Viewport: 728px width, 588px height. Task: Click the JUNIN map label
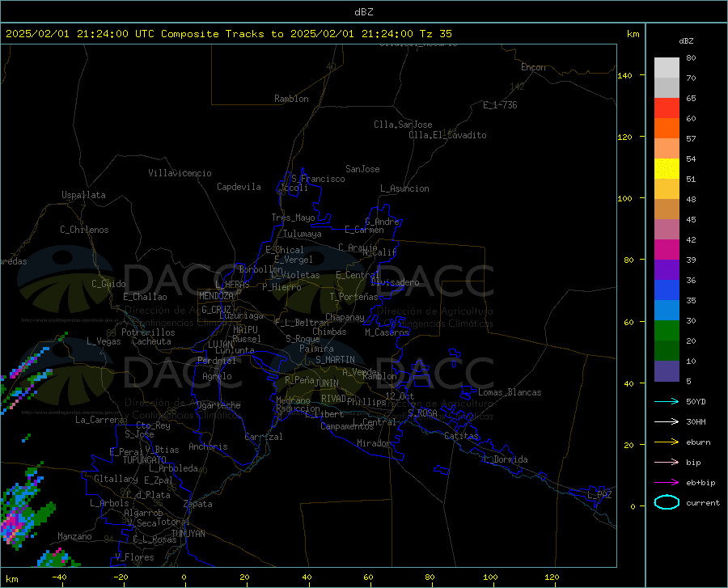click(x=327, y=383)
